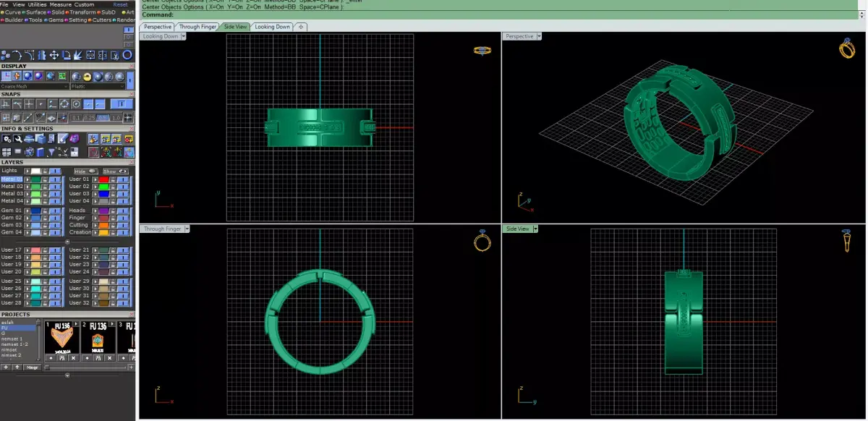868x421 pixels.
Task: Select the FU project in list
Action: (x=18, y=328)
